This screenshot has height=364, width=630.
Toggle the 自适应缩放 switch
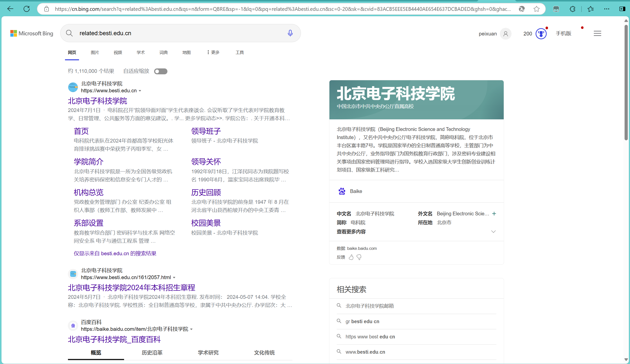161,71
